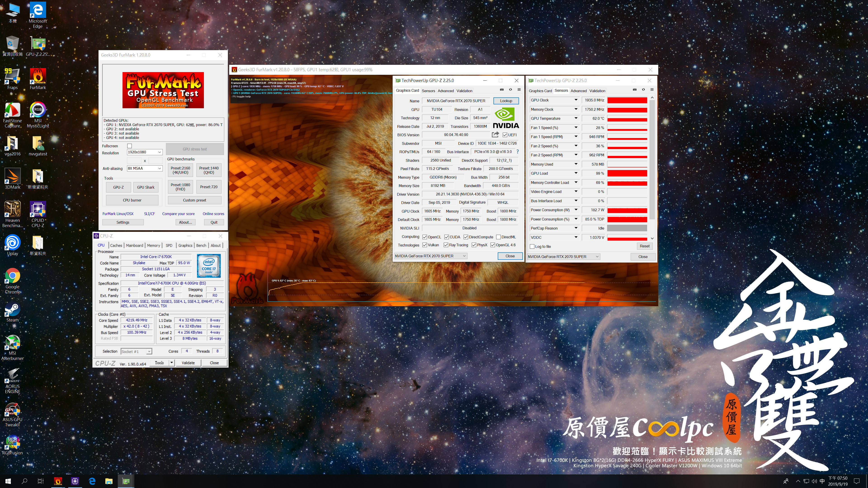Open Sensors tab in left GPU-Z window
This screenshot has width=868, height=488.
pyautogui.click(x=428, y=91)
